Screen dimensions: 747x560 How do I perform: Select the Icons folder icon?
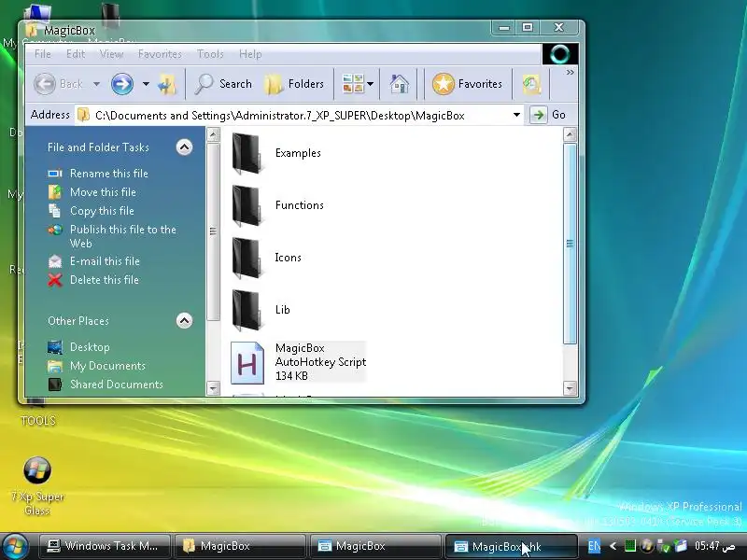pos(247,258)
